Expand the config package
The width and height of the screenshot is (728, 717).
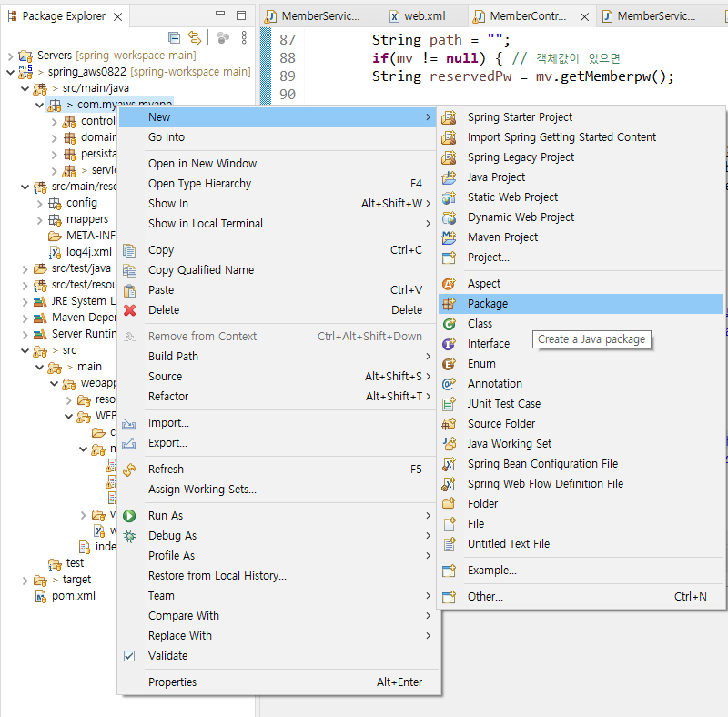(x=40, y=204)
